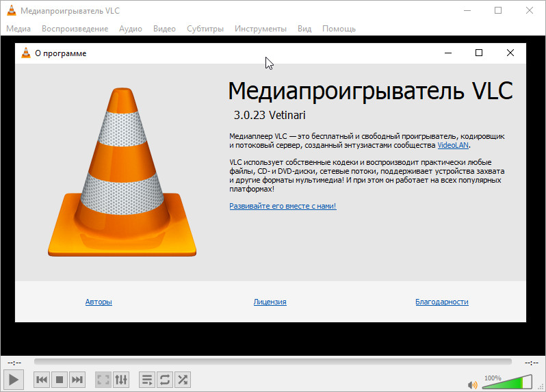
Task: Open the Субтитры menu
Action: (x=205, y=29)
